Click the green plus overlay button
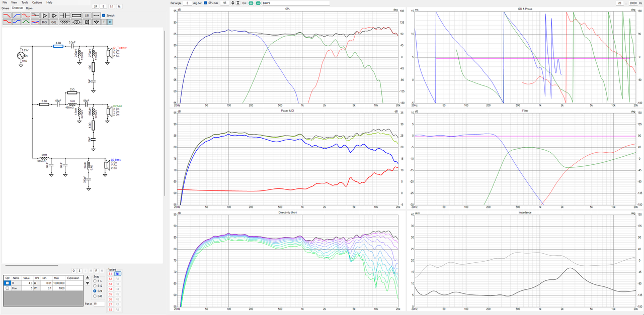 (251, 3)
